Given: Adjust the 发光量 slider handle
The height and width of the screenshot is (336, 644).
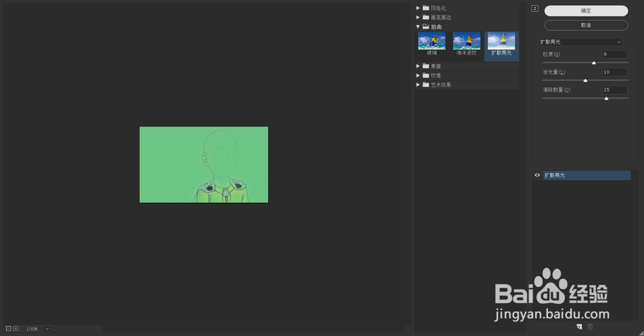Looking at the screenshot, I should coord(585,80).
